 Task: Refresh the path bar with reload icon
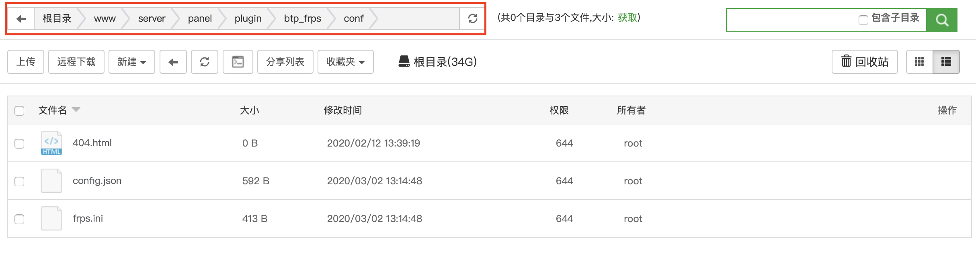pyautogui.click(x=472, y=18)
